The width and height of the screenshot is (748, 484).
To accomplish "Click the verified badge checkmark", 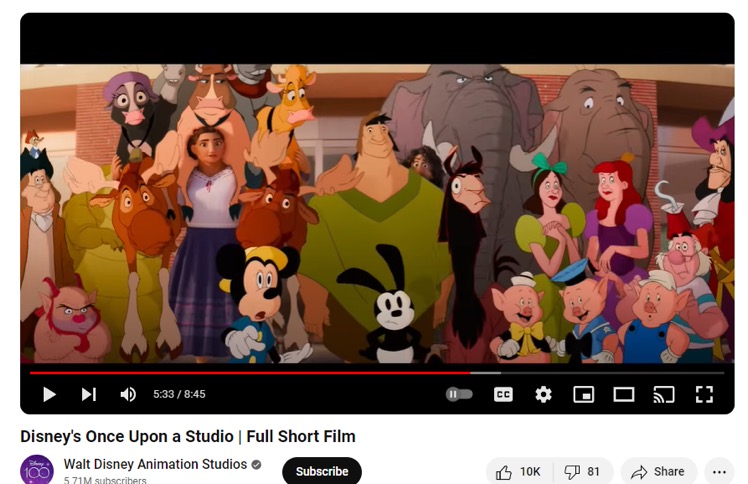I will [x=256, y=464].
